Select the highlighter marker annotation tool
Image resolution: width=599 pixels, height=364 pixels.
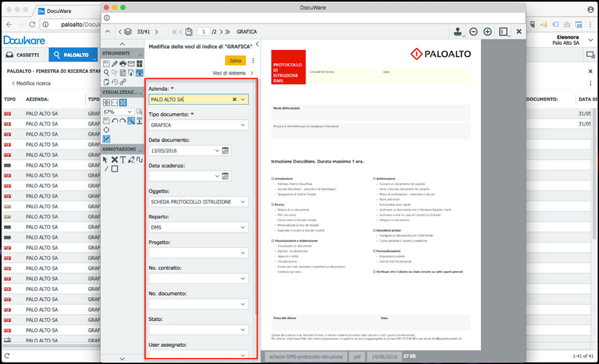[x=131, y=160]
